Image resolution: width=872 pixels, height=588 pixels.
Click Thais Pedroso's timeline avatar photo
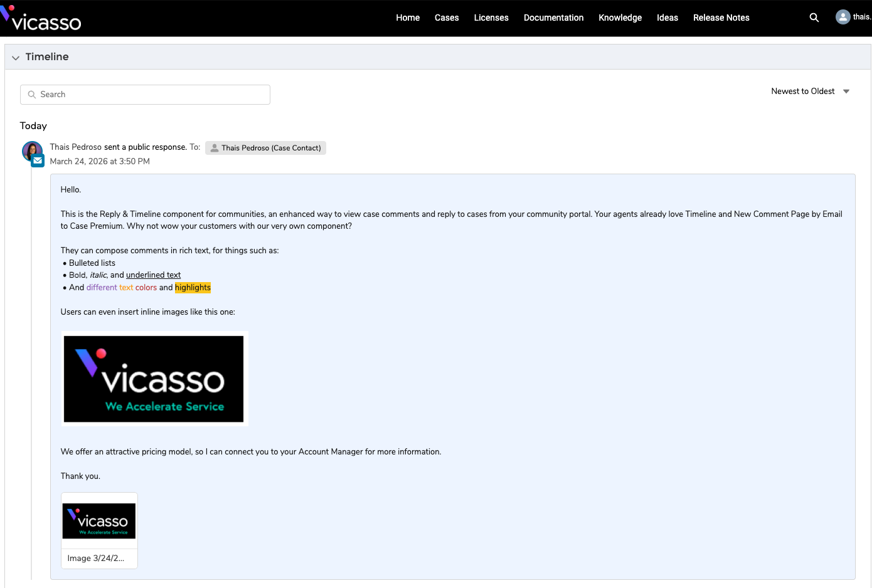[32, 151]
